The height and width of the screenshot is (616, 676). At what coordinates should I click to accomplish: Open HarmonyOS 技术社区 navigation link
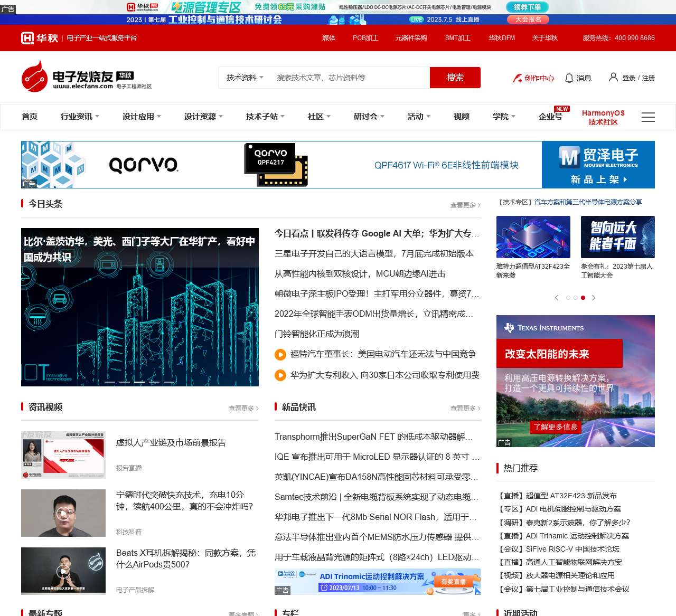coord(603,117)
